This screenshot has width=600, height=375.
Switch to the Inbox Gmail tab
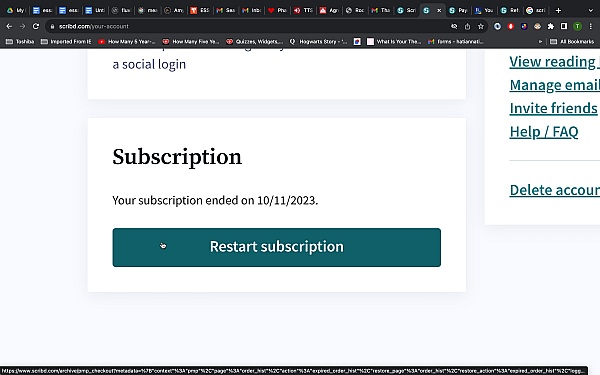252,10
